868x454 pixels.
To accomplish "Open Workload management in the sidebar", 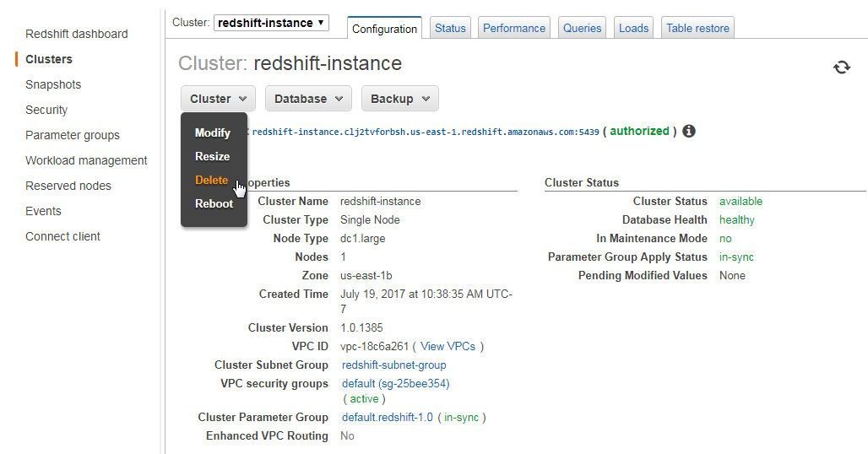I will (86, 160).
